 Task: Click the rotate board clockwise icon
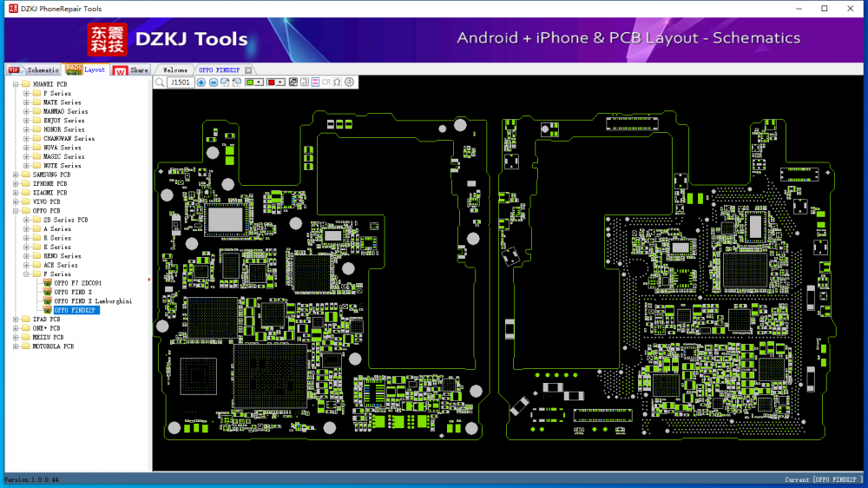(225, 82)
